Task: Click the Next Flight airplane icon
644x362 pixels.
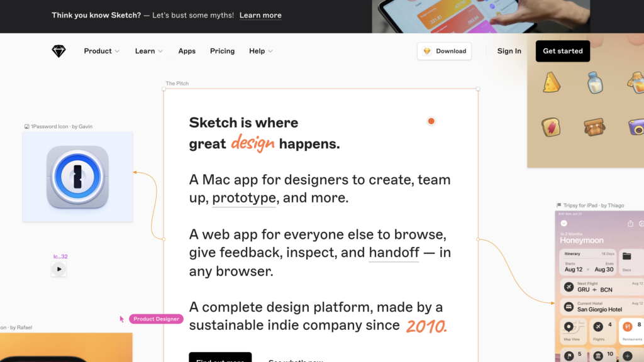Action: (x=569, y=287)
